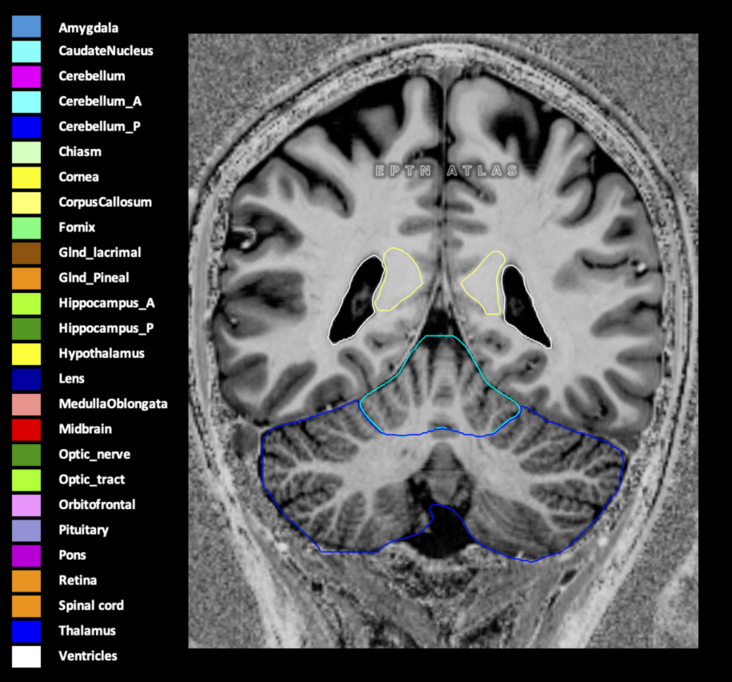732x682 pixels.
Task: Select the "Cerebellum" legend label
Action: pos(92,76)
